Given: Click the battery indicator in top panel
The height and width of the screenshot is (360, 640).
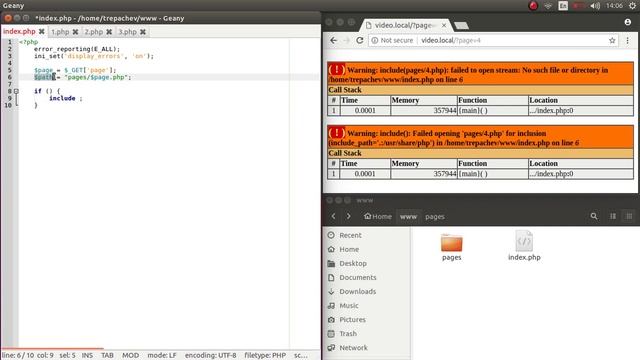Looking at the screenshot, I should tap(578, 6).
